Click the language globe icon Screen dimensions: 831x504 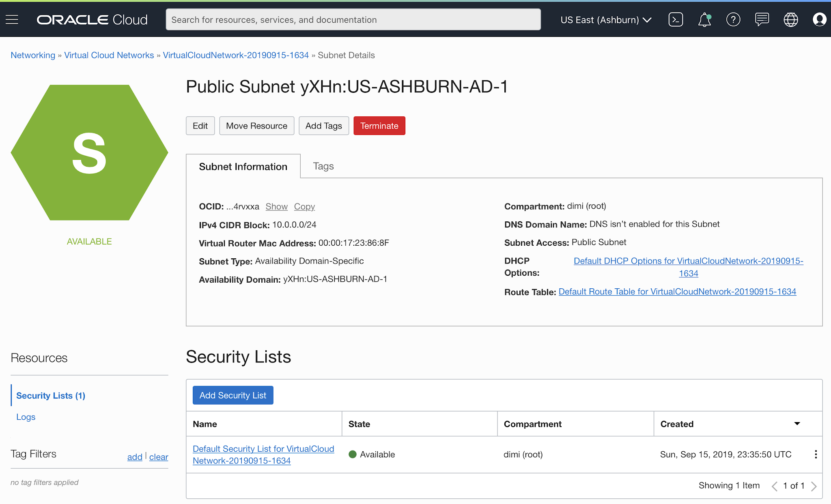[x=790, y=19]
